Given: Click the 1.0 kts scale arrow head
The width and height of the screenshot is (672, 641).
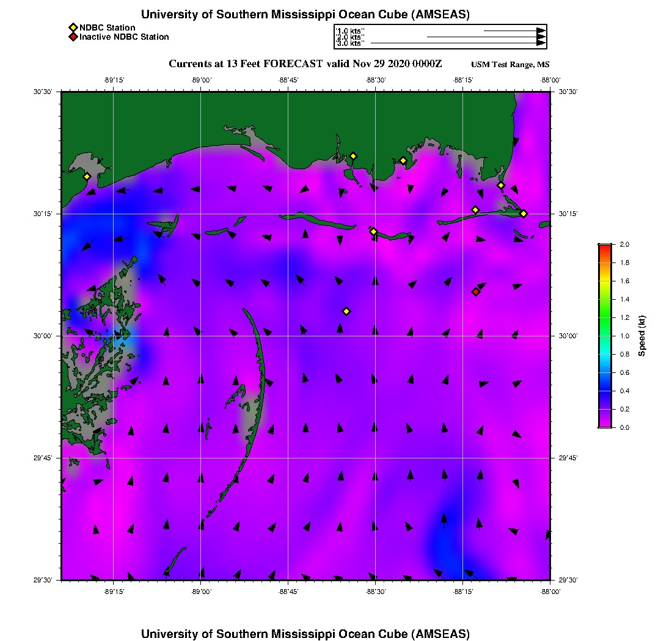Looking at the screenshot, I should coord(541,31).
